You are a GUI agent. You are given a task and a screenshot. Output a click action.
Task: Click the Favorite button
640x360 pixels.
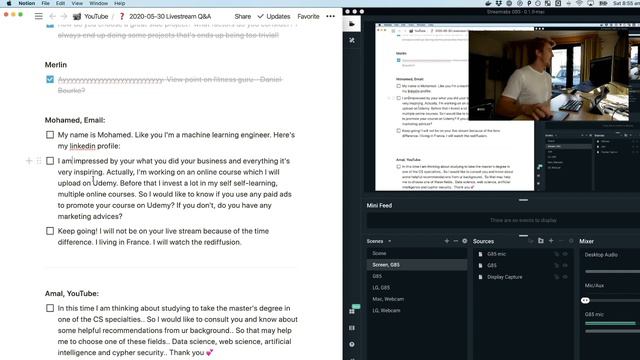click(x=308, y=16)
